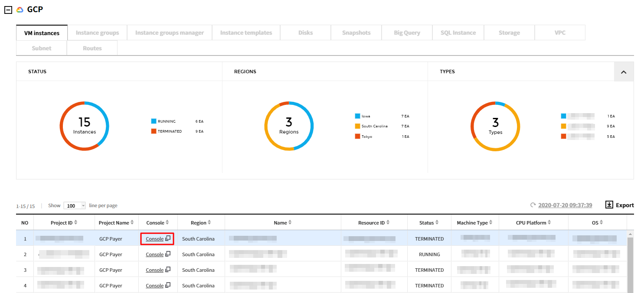Click the Google Cloud logo icon
This screenshot has width=644, height=293.
20,10
